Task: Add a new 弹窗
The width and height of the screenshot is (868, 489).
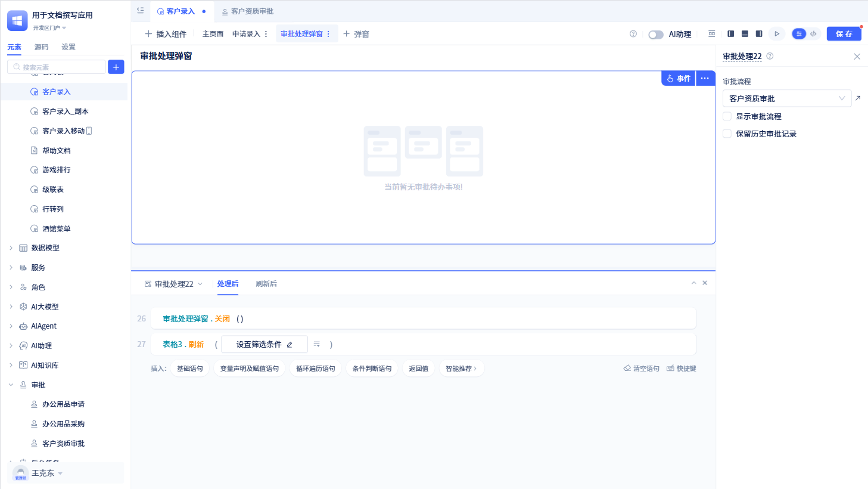Action: pos(356,34)
